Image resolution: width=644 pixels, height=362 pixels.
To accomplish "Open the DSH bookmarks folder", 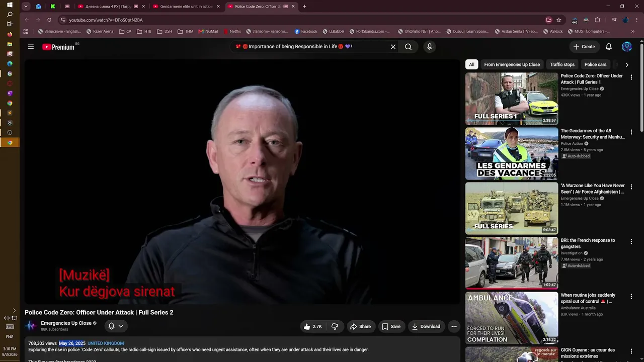I will (165, 31).
